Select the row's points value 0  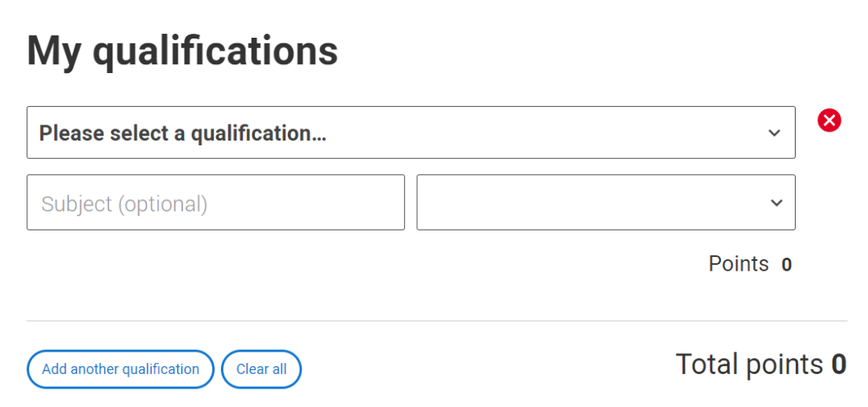pos(787,265)
